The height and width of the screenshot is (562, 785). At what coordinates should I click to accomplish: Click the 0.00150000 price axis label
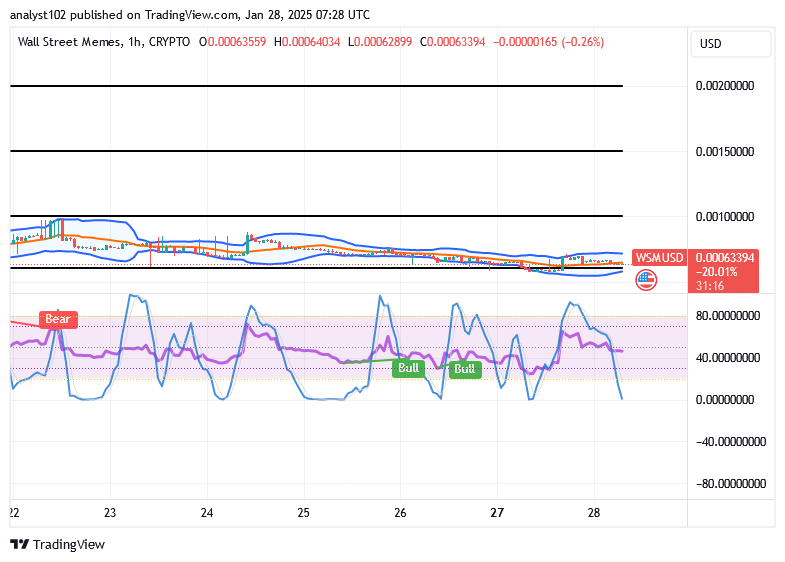pyautogui.click(x=725, y=152)
